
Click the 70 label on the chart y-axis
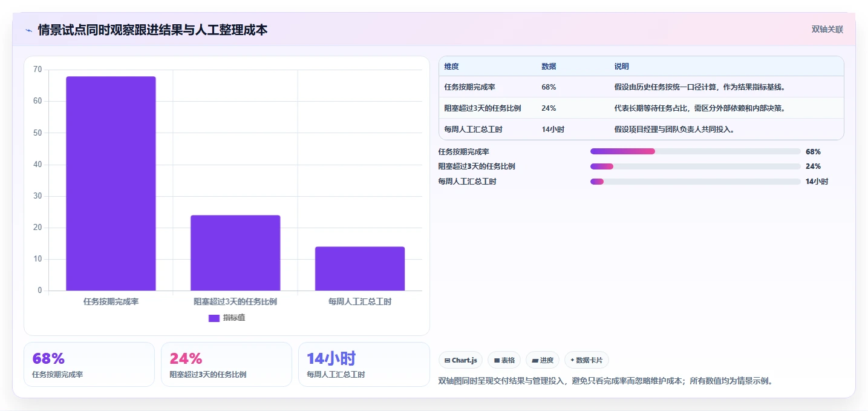pyautogui.click(x=38, y=70)
